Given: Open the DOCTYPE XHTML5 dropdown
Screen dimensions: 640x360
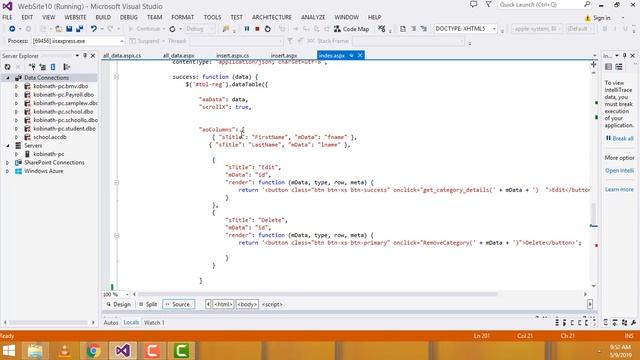Looking at the screenshot, I should [494, 29].
